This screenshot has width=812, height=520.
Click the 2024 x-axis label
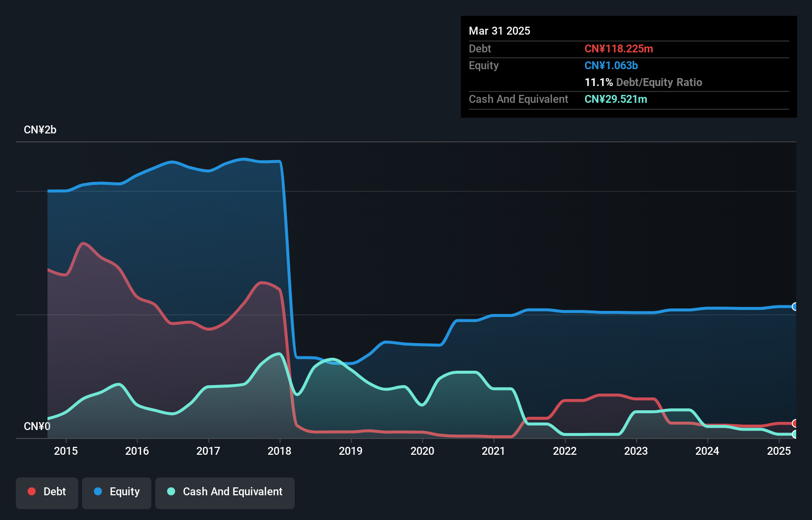[x=707, y=451]
